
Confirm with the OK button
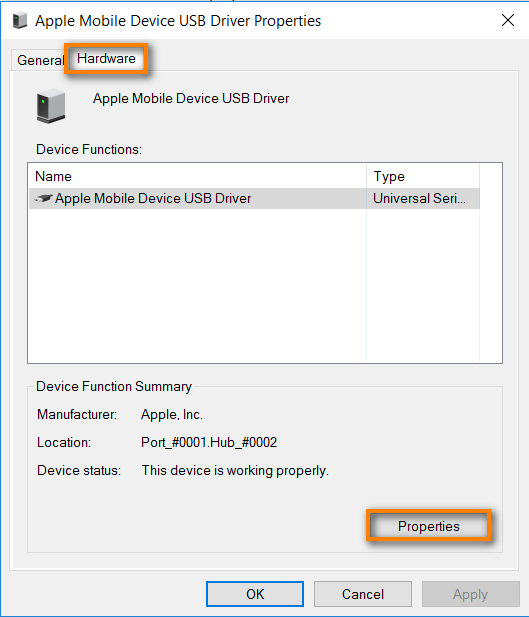point(255,594)
